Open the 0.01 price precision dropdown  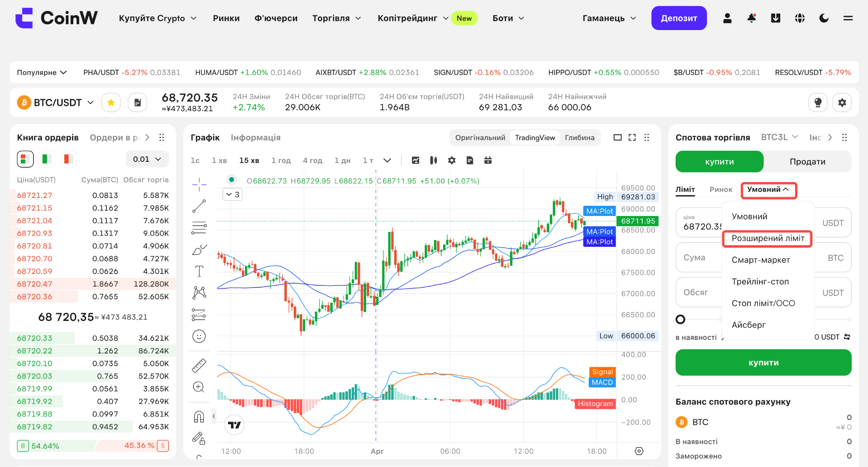(147, 159)
